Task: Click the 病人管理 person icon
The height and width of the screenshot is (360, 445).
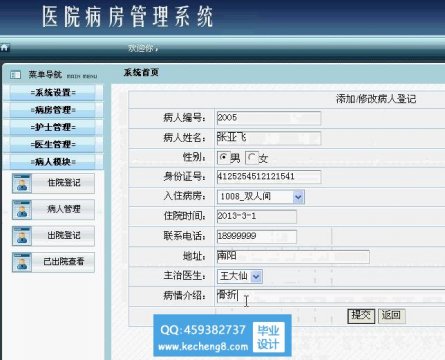Action: point(22,210)
